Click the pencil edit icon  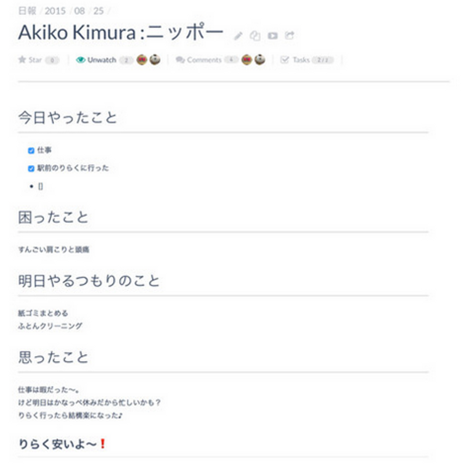tap(238, 36)
